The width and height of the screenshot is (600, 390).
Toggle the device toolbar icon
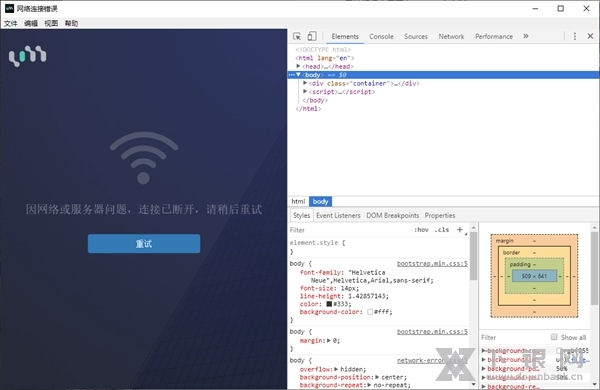click(x=312, y=36)
